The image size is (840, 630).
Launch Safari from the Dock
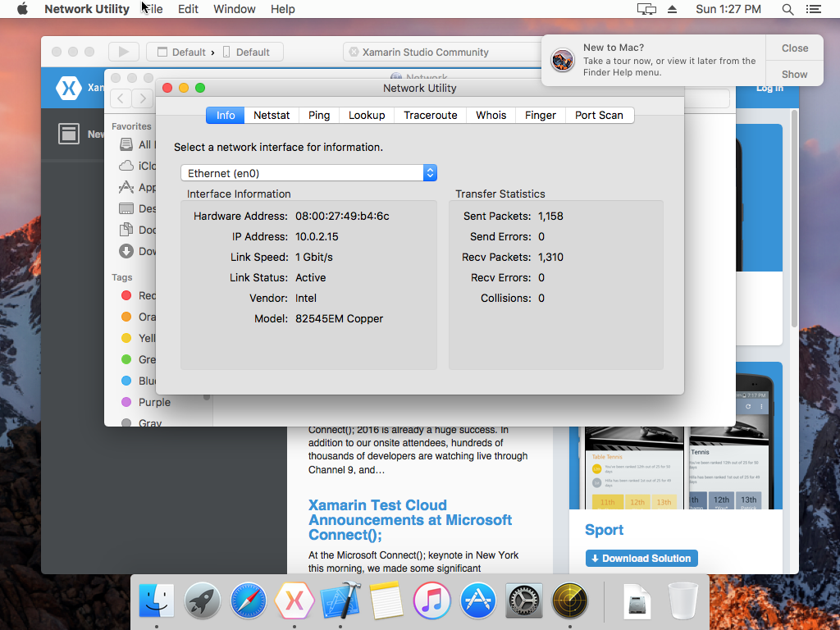pos(249,601)
